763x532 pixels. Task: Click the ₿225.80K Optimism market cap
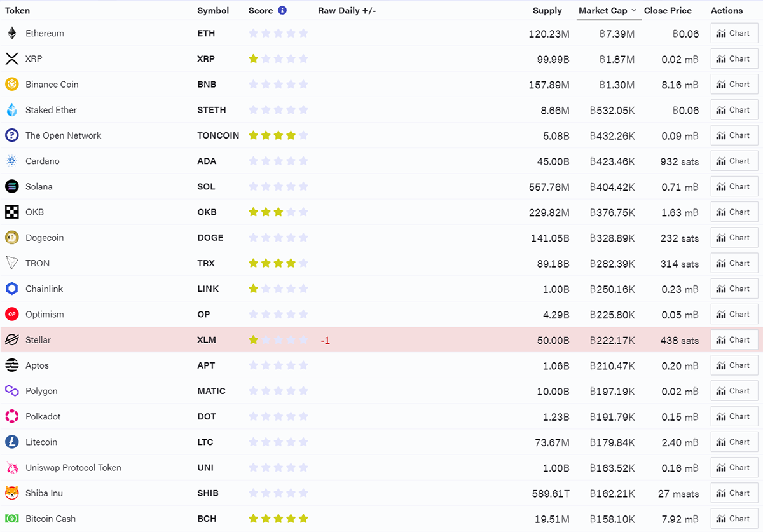(x=612, y=315)
